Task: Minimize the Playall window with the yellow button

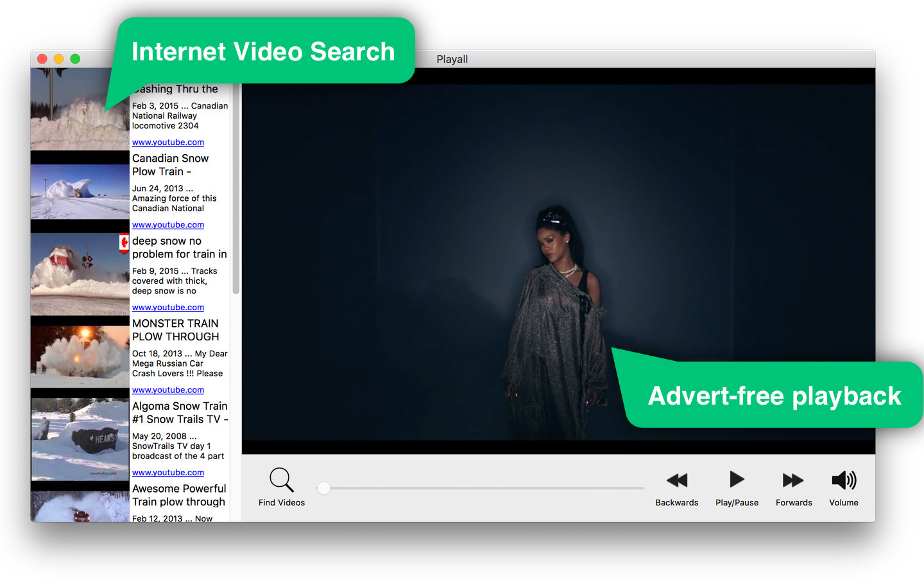Action: point(58,59)
